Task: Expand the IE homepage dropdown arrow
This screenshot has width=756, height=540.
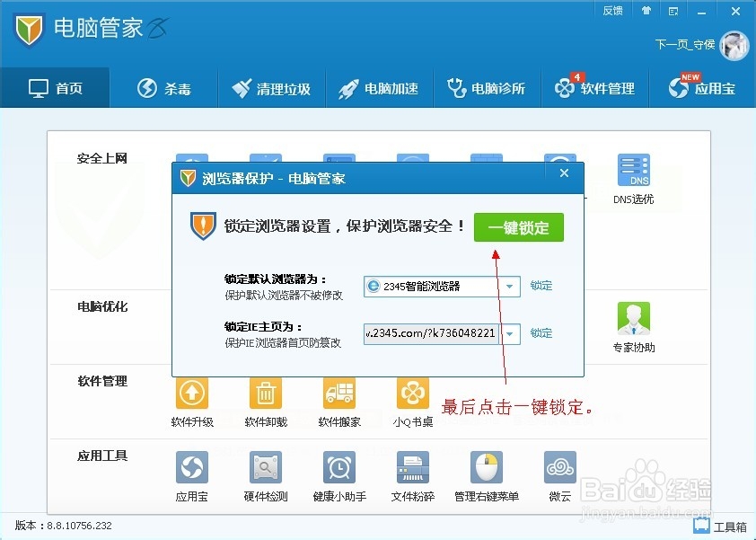Action: pos(510,334)
